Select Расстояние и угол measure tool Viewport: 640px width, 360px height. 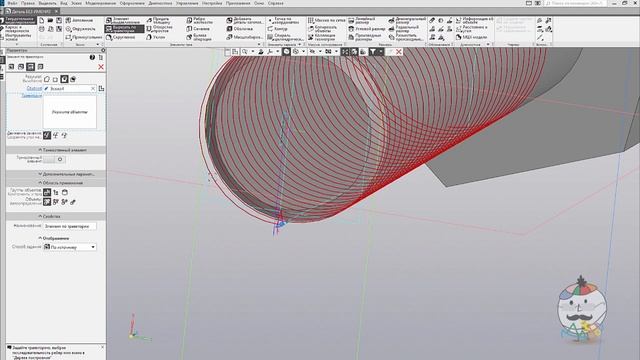click(x=472, y=29)
